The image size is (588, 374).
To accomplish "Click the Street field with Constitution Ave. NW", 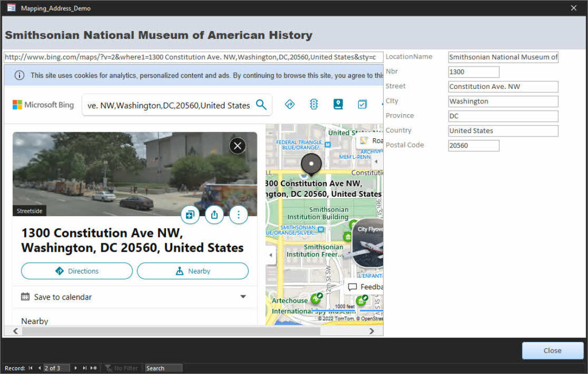I will [x=503, y=87].
